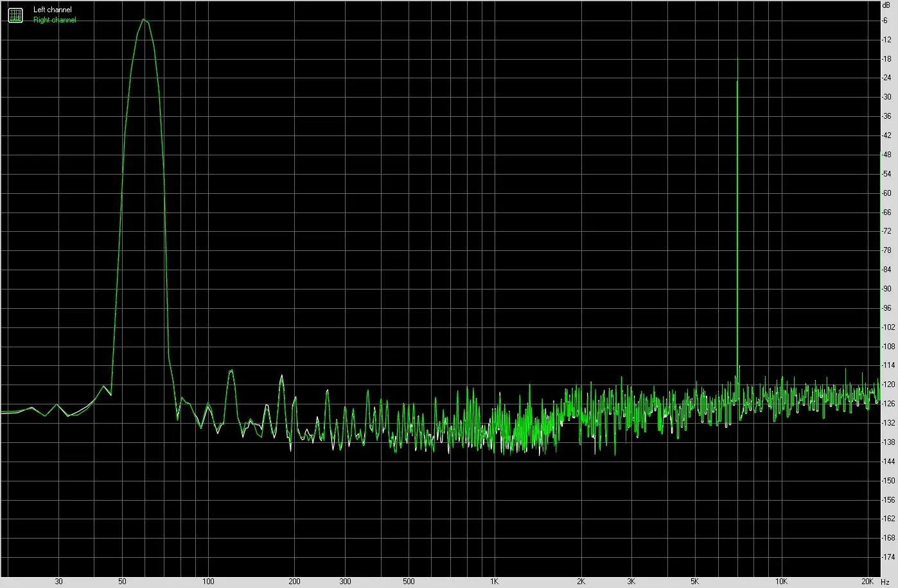This screenshot has height=588, width=898.
Task: Click the '-18' dB scale value
Action: pos(886,59)
